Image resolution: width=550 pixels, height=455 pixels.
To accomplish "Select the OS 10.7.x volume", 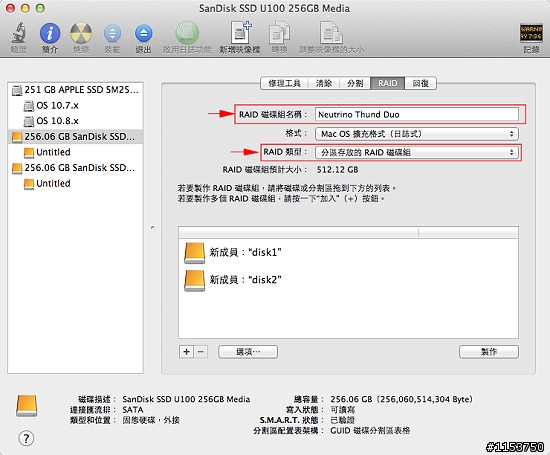I will 75,105.
